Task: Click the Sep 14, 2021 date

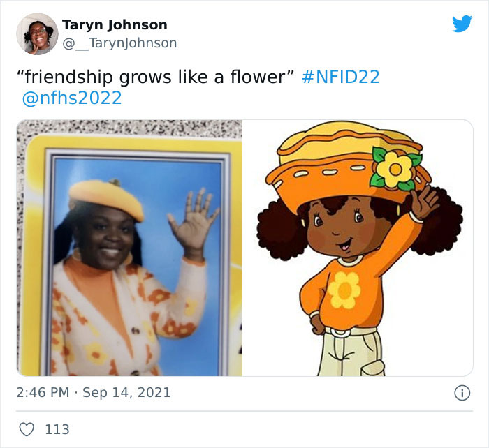Action: [126, 392]
